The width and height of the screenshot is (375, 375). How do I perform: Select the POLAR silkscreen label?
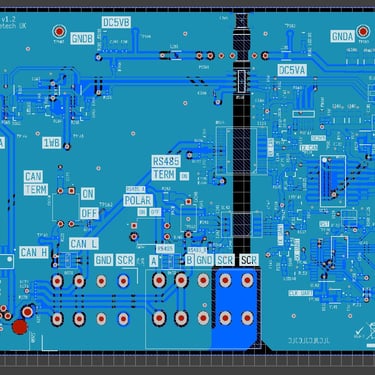[x=138, y=200]
